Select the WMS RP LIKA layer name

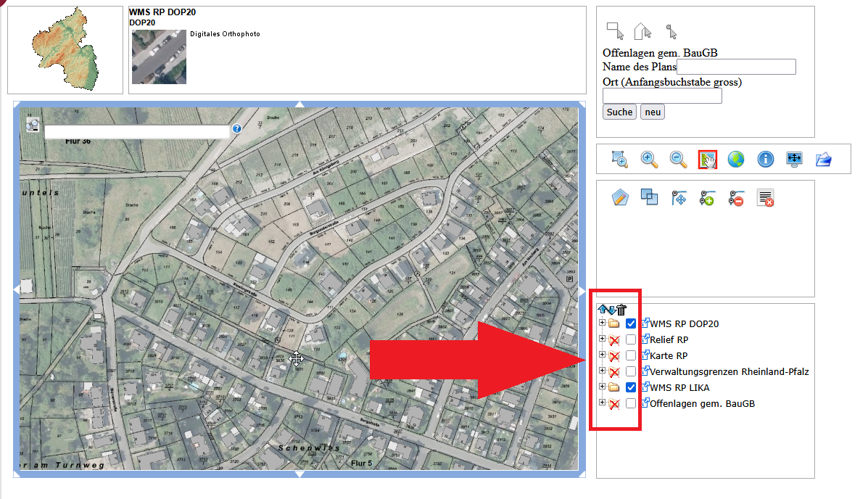coord(679,387)
